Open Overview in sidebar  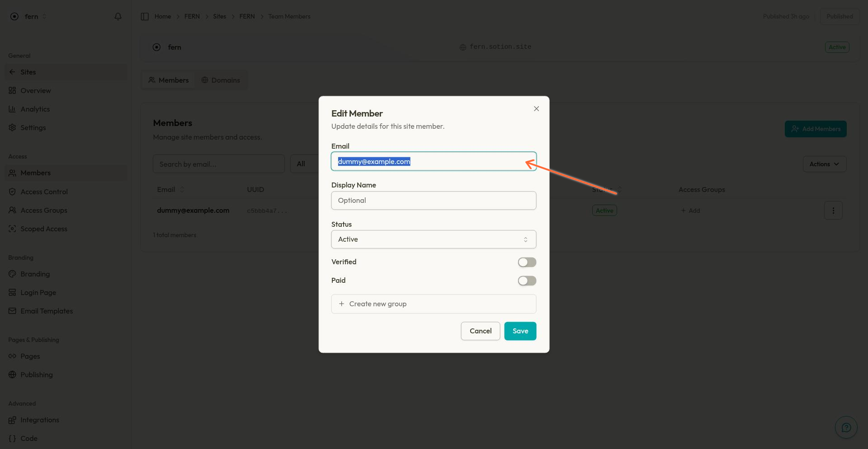[66, 90]
